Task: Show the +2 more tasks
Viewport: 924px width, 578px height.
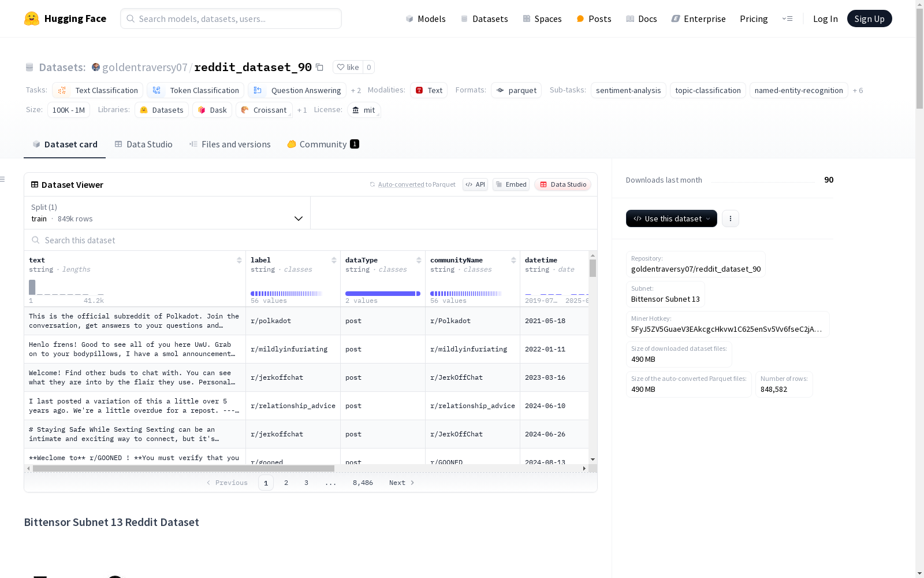Action: pyautogui.click(x=356, y=91)
